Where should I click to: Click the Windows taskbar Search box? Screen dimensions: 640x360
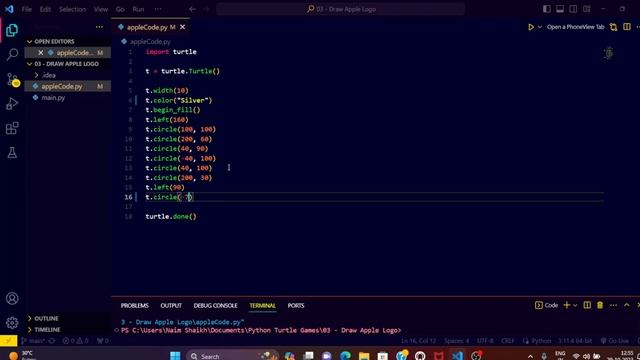(232, 356)
